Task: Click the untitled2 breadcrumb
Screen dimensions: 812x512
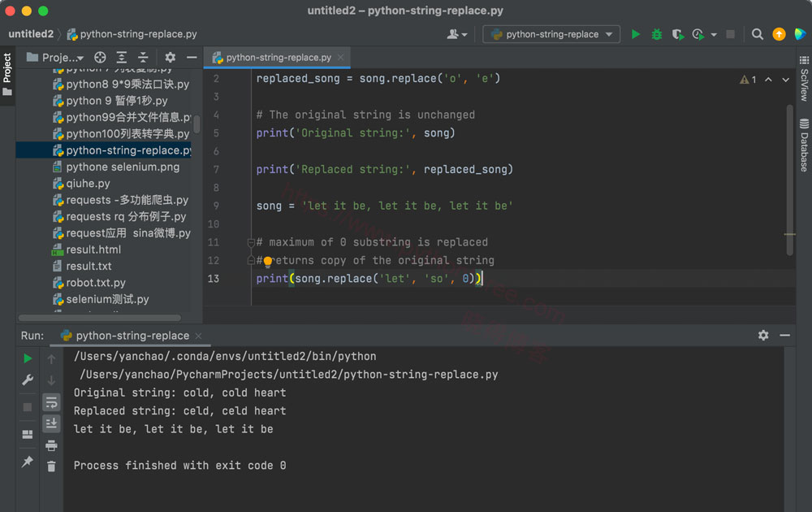Action: click(31, 34)
